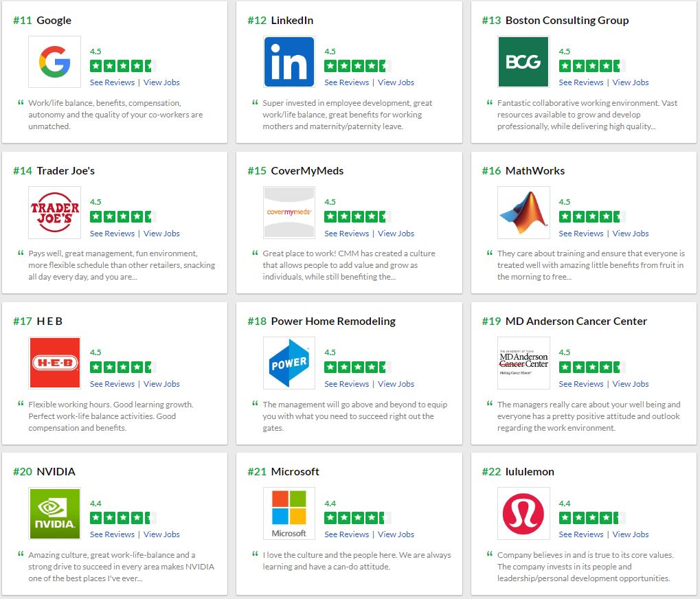Viewport: 700px width, 599px height.
Task: Click LinkedIn's star rating bar
Action: point(358,66)
